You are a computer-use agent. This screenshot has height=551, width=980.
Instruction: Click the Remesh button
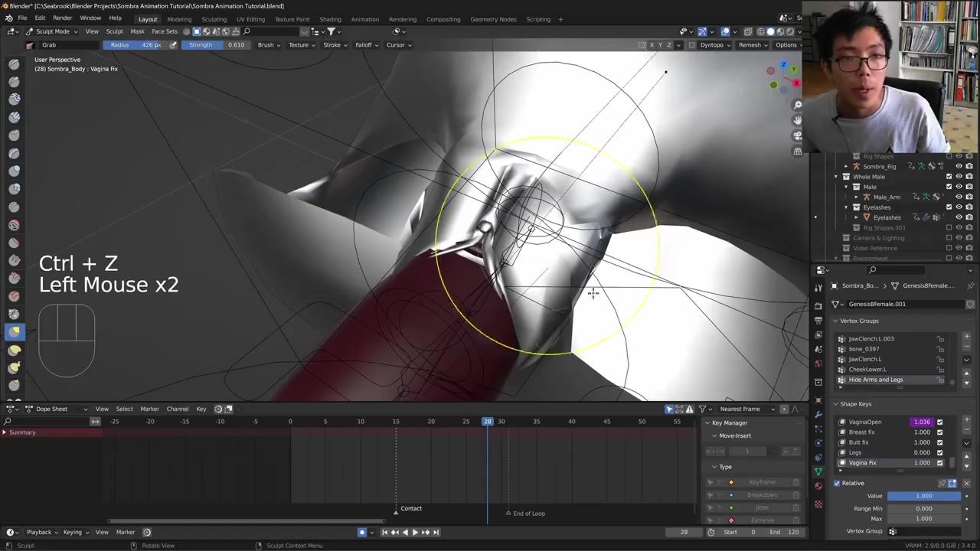752,45
